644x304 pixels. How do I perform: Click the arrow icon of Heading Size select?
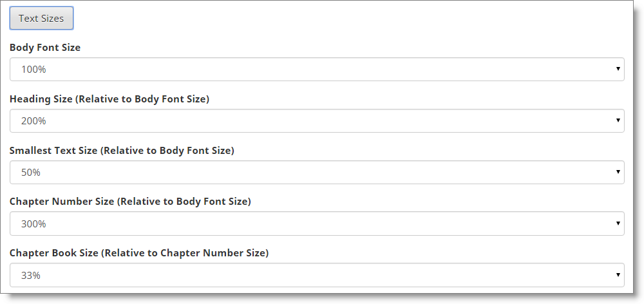click(618, 120)
